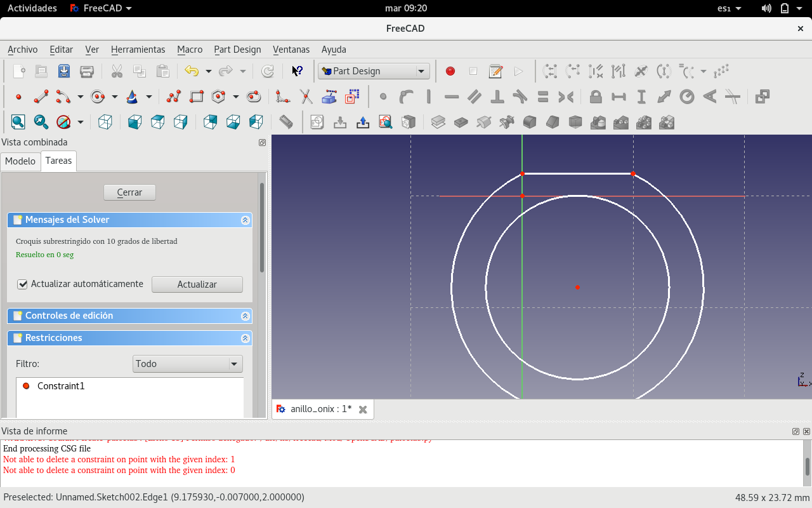The width and height of the screenshot is (812, 508).
Task: Click the create fillet sketch tool
Action: pyautogui.click(x=282, y=97)
